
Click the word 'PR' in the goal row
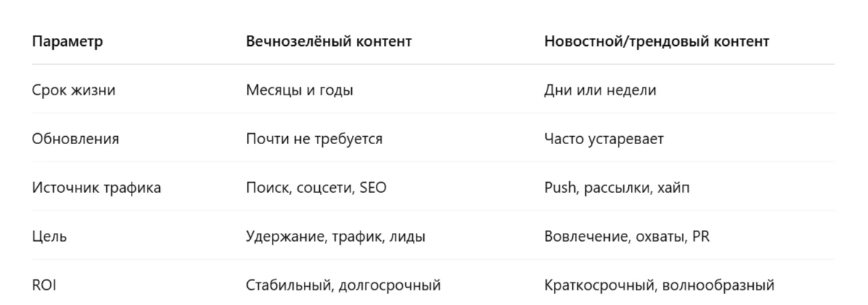(701, 237)
